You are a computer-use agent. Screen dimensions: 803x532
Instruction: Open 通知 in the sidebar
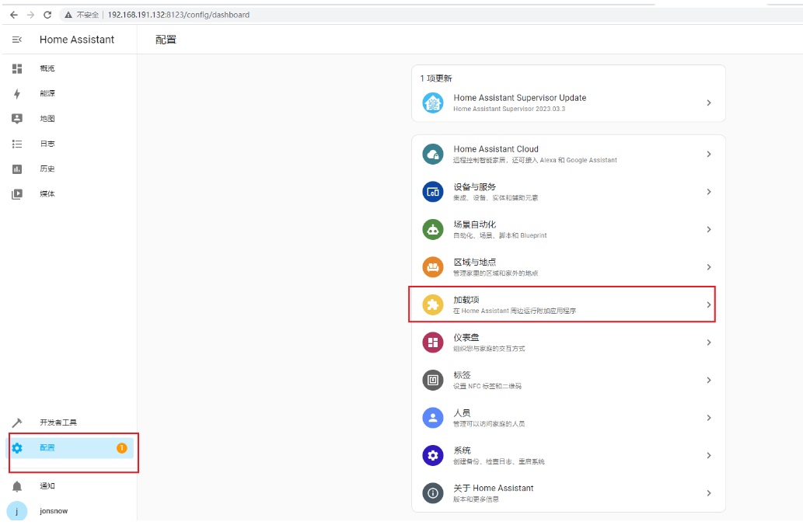(47, 486)
